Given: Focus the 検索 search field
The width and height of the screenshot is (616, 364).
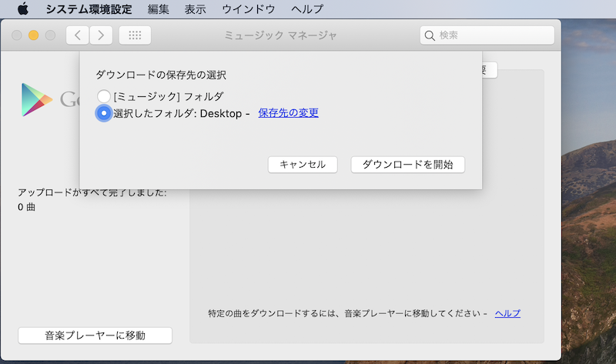Looking at the screenshot, I should [493, 35].
